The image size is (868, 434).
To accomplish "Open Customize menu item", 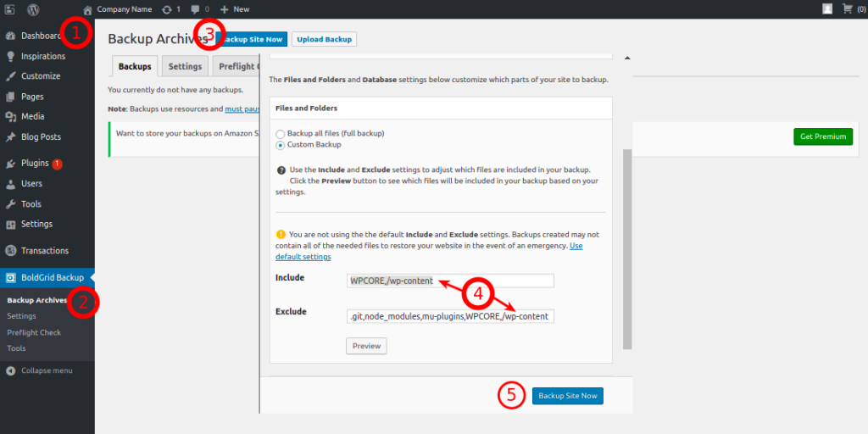I will click(x=41, y=76).
